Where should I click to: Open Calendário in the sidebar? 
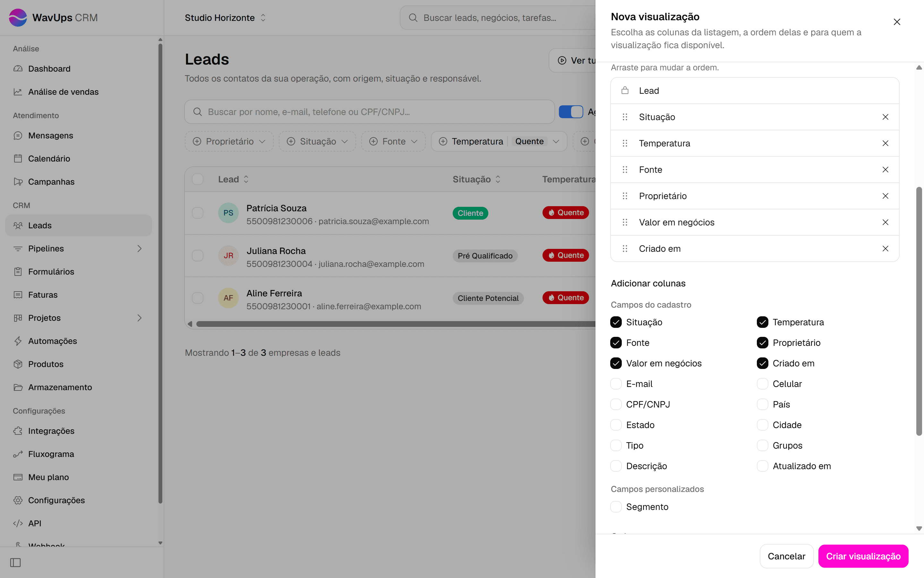79,159
